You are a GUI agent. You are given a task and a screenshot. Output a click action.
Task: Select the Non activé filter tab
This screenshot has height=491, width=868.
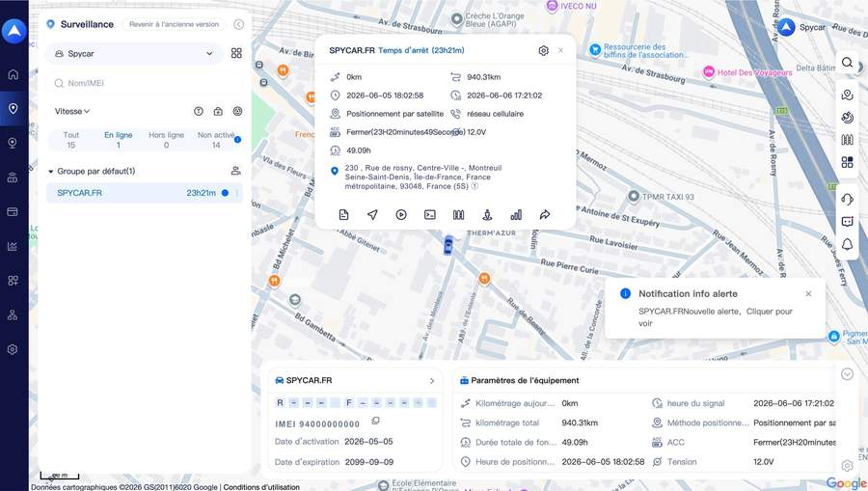point(216,140)
